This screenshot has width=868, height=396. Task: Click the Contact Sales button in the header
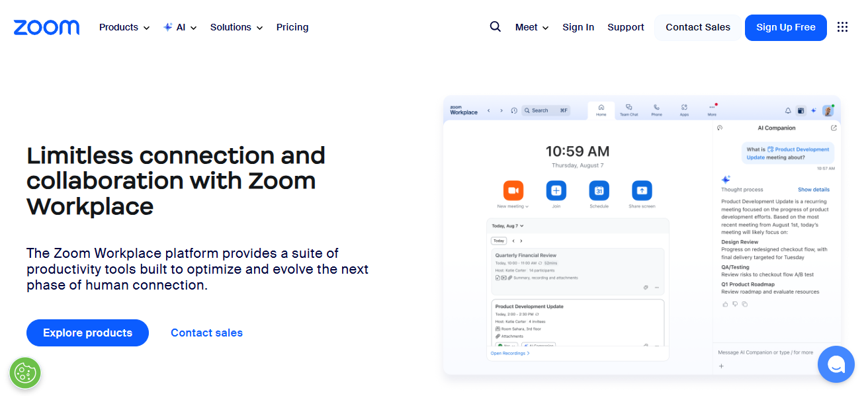point(698,28)
